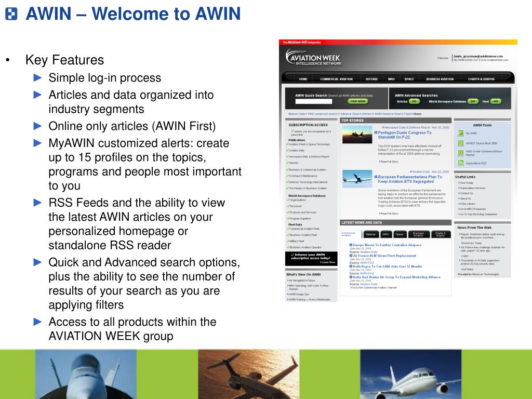Select the Space latest news tab
The height and width of the screenshot is (399, 532).
[x=400, y=234]
